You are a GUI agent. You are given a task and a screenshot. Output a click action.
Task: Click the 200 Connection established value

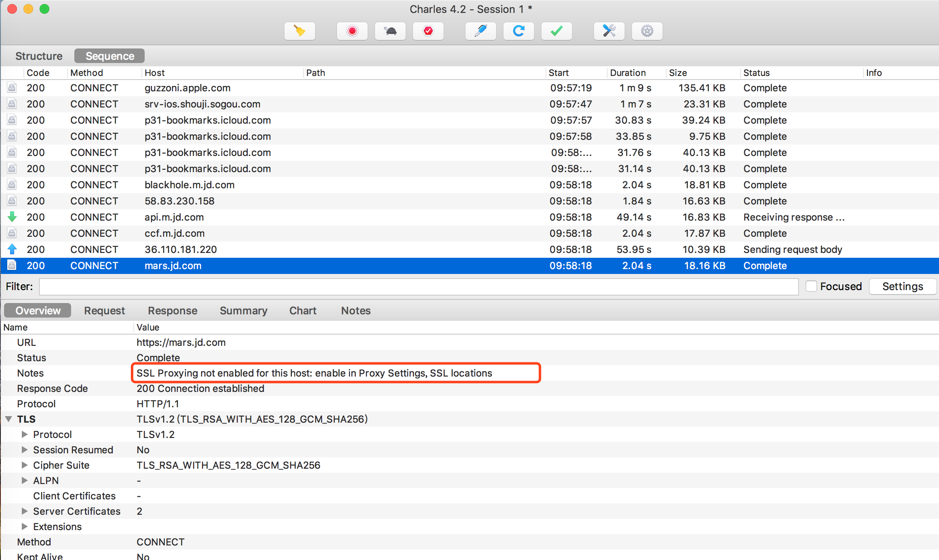point(200,388)
